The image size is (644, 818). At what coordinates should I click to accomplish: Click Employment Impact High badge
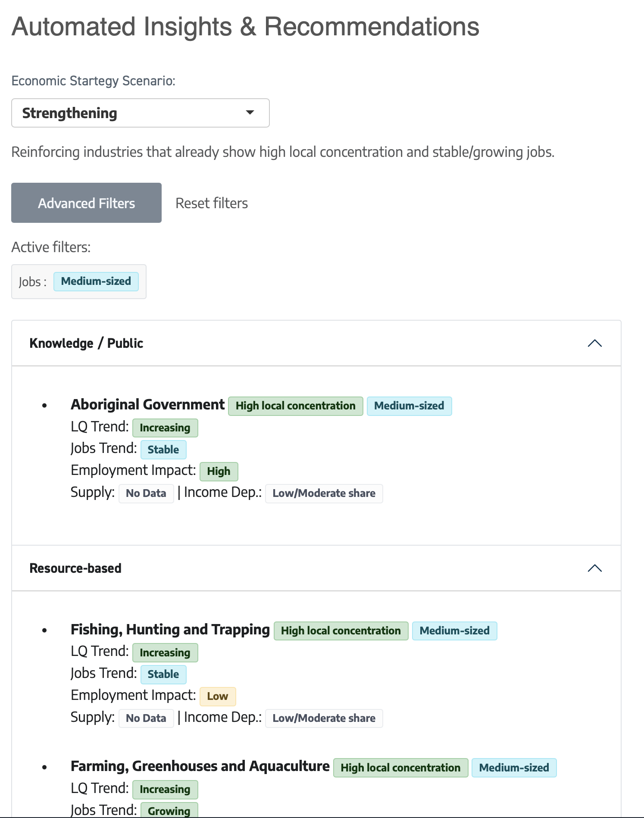(219, 471)
